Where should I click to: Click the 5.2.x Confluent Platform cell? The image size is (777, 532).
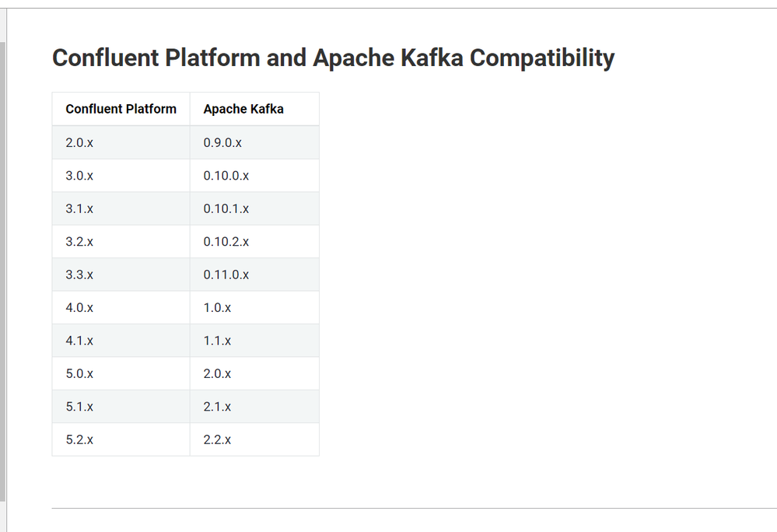[x=79, y=439]
